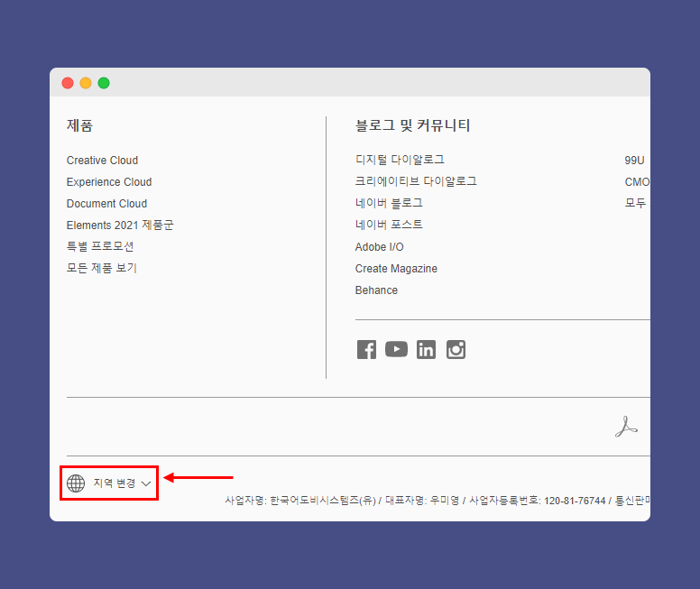Go to 특별 프로모션 page
The height and width of the screenshot is (589, 700).
(100, 246)
